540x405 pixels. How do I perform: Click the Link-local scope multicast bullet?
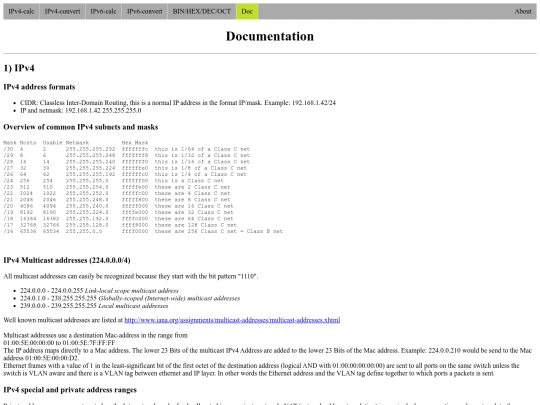click(x=99, y=291)
